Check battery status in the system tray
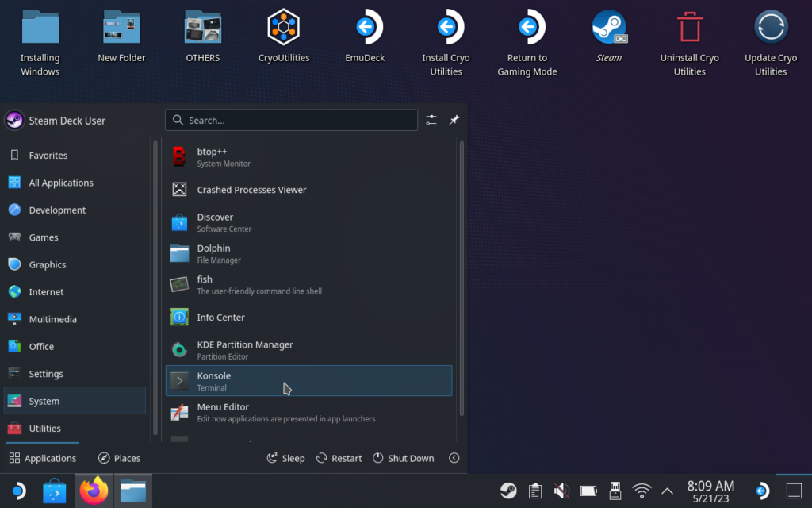 coord(588,491)
